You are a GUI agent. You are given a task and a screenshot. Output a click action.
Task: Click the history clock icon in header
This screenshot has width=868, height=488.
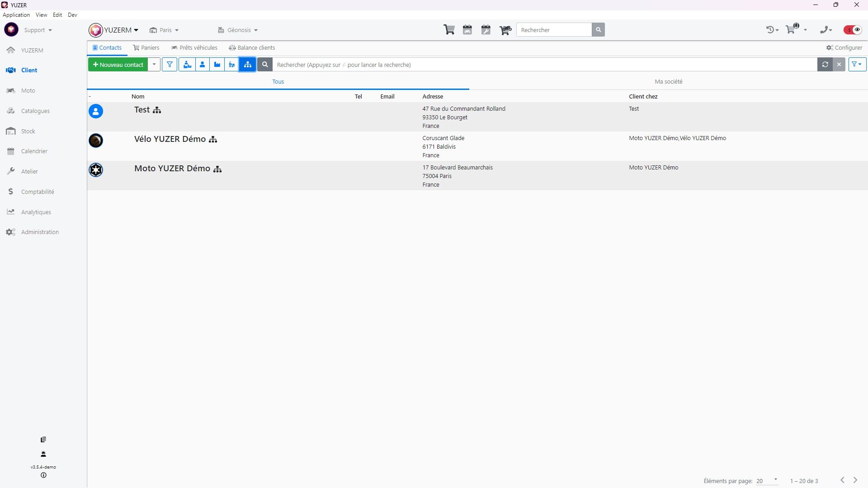click(771, 30)
